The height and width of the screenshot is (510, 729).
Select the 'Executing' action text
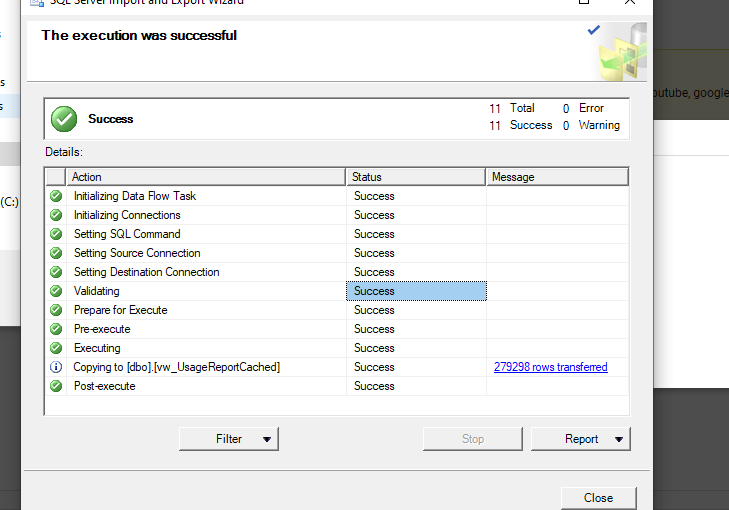point(97,348)
